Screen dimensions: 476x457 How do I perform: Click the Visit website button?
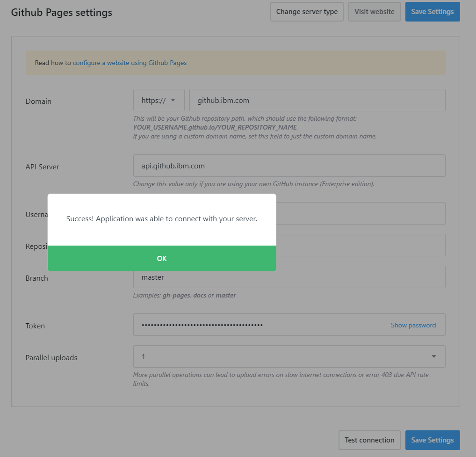(374, 11)
